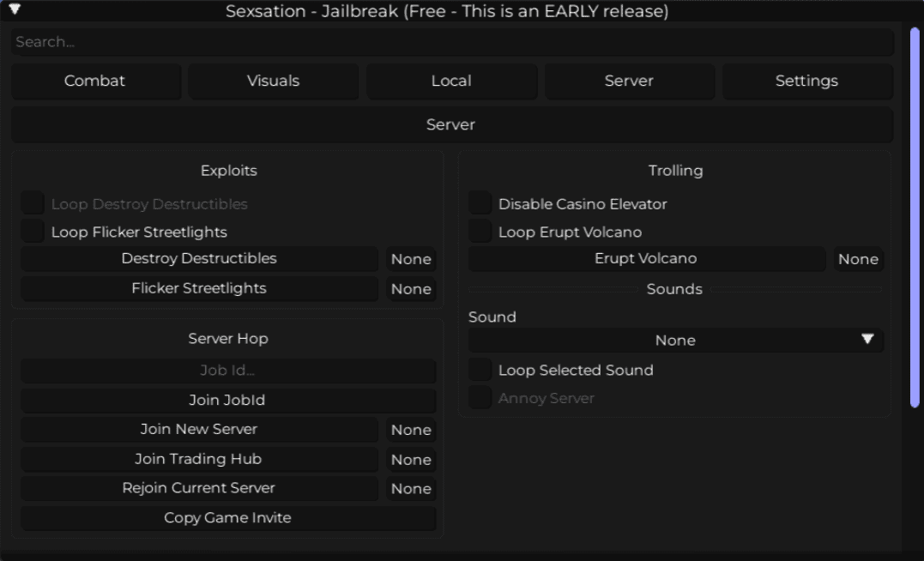The height and width of the screenshot is (561, 924).
Task: Click the Erupt Volcano button
Action: (646, 259)
